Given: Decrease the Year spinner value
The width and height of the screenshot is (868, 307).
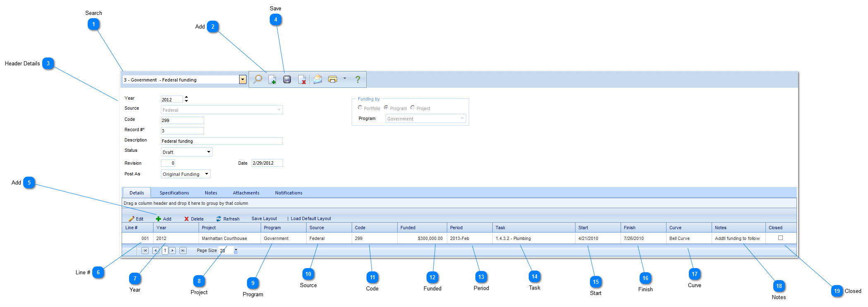Looking at the screenshot, I should [187, 101].
